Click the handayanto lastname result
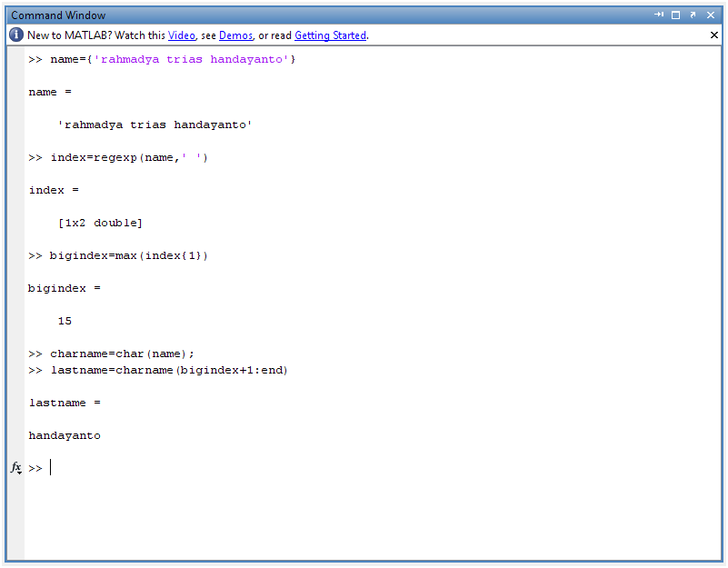This screenshot has height=568, width=728. [x=65, y=435]
